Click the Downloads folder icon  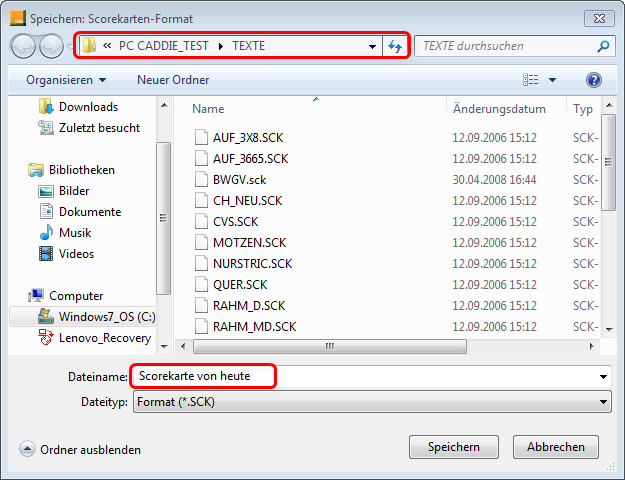coord(46,107)
